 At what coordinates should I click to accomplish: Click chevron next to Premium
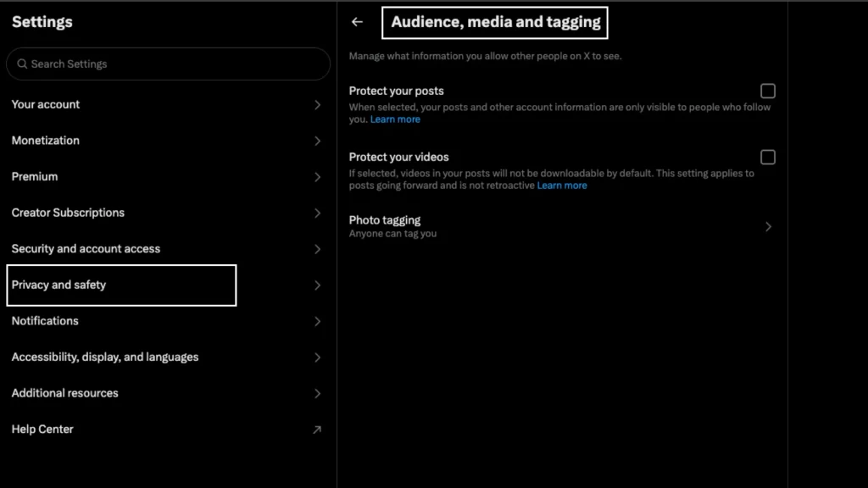(x=317, y=177)
